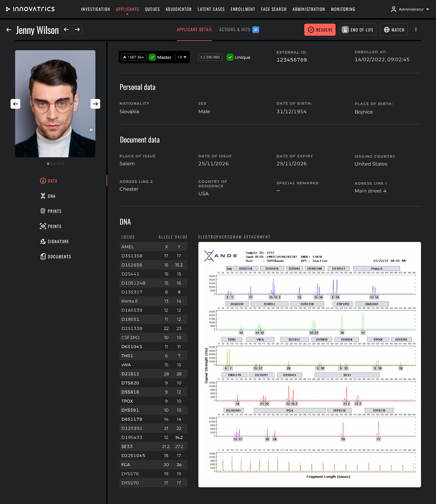Show previous applicant photo with left arrow
Screen dimensions: 436x504
15,104
